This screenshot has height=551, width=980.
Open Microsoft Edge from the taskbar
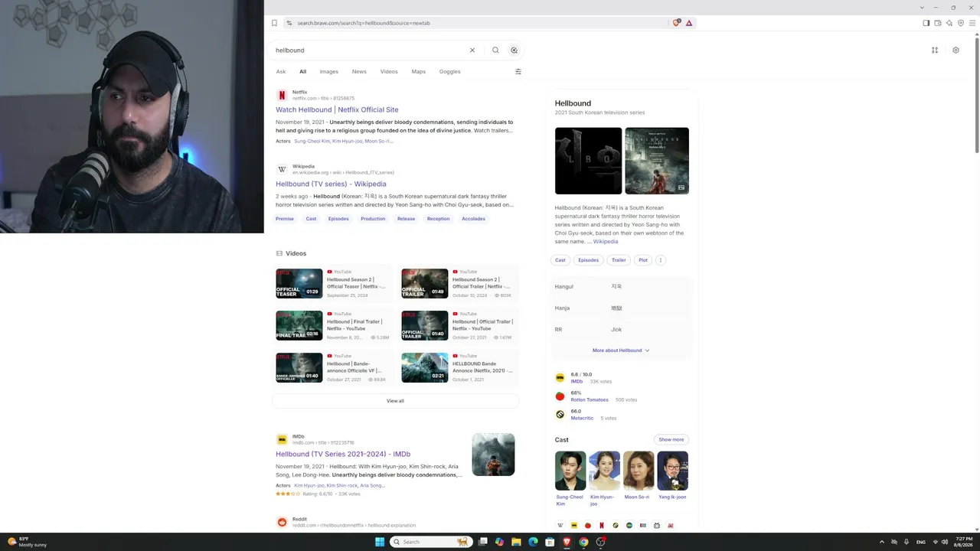point(533,542)
